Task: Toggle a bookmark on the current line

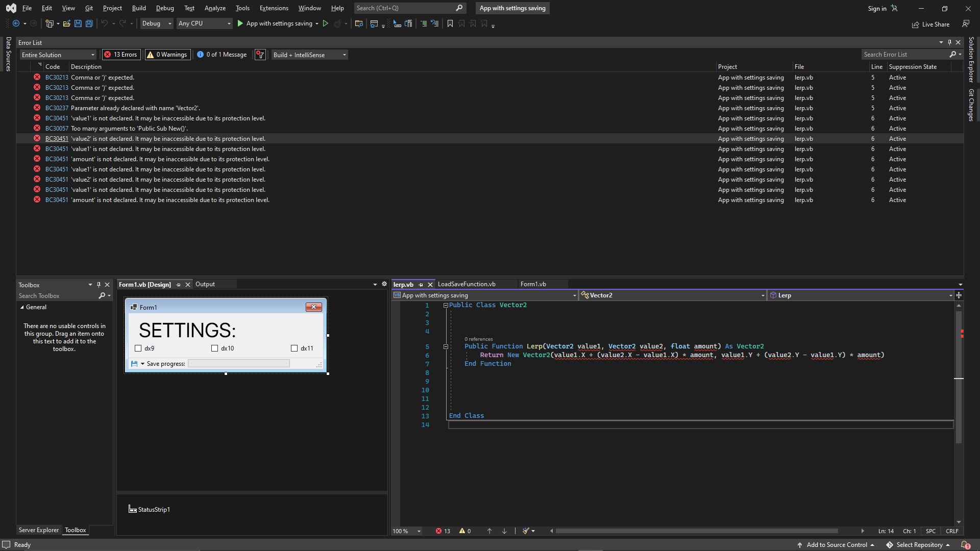Action: click(x=450, y=23)
